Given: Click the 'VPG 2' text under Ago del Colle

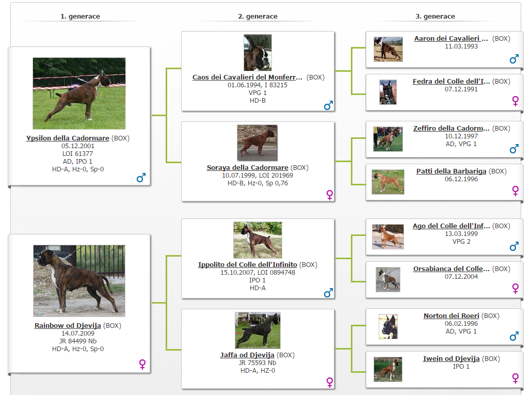Looking at the screenshot, I should (x=461, y=242).
